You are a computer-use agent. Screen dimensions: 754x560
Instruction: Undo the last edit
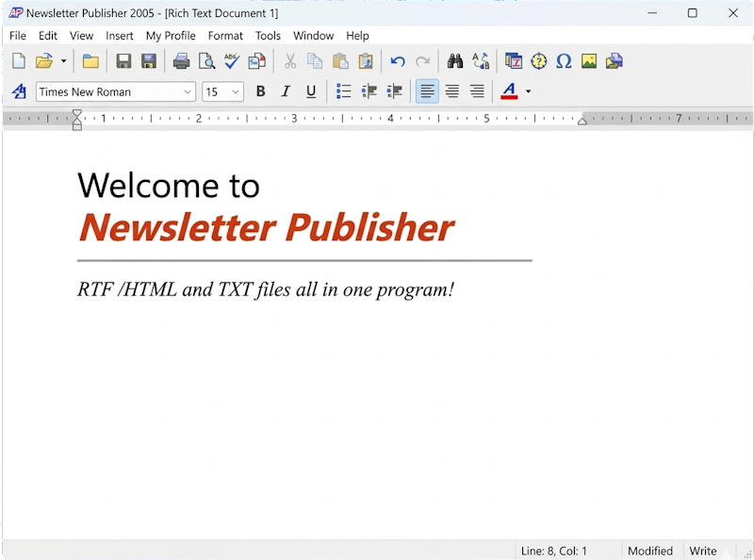click(x=397, y=60)
